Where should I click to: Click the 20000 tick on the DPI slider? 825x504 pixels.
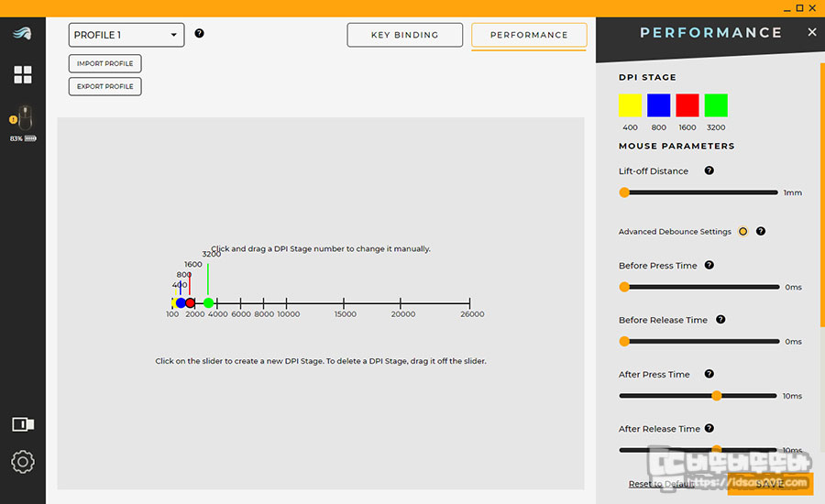(401, 303)
